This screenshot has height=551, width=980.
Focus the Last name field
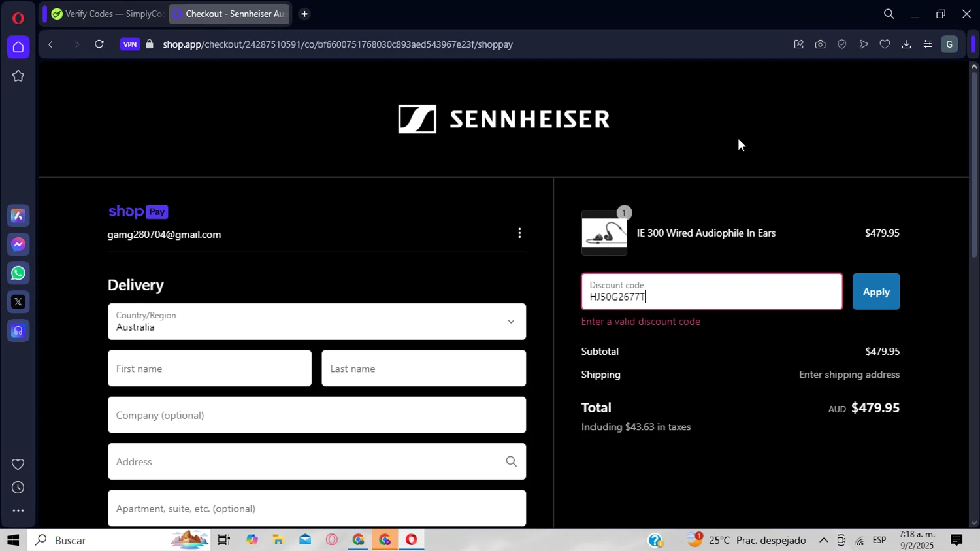pyautogui.click(x=423, y=369)
